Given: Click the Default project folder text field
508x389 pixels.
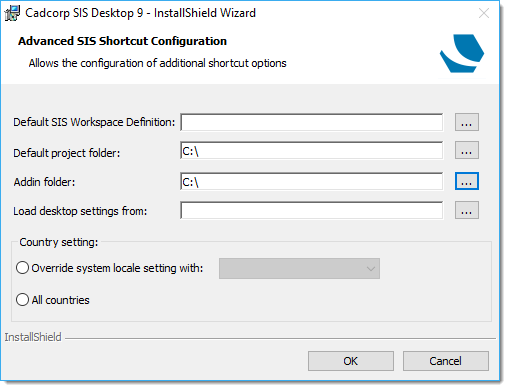Looking at the screenshot, I should pos(312,150).
